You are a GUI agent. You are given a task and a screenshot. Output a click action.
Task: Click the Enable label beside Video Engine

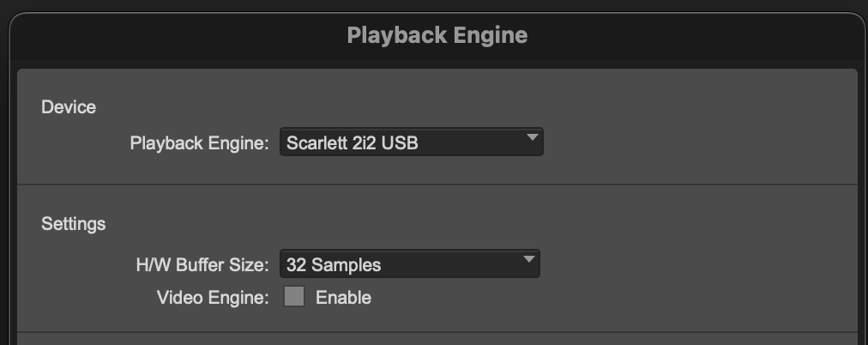click(343, 298)
